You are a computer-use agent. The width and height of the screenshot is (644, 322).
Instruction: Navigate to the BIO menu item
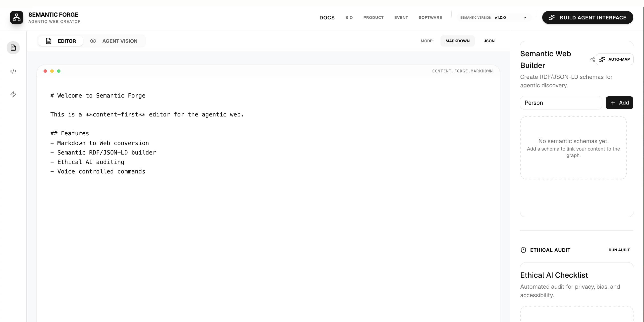pyautogui.click(x=349, y=17)
